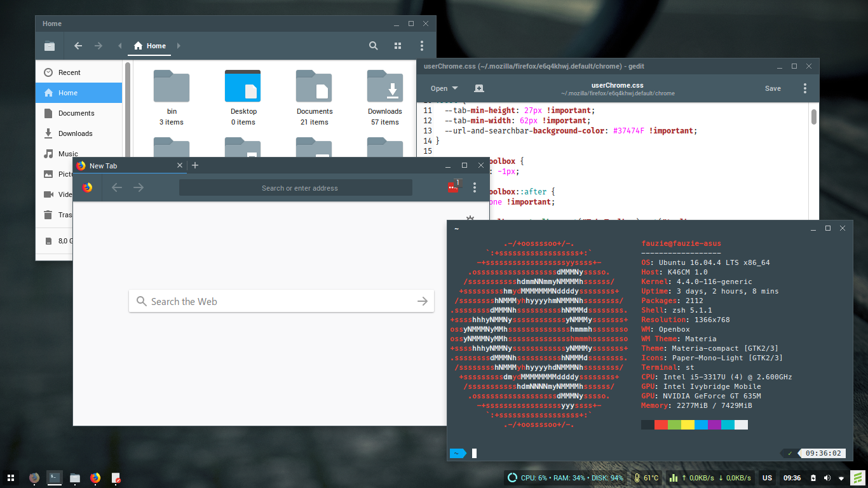Go back in the Files window
Screen dimensions: 868x488
[78, 46]
